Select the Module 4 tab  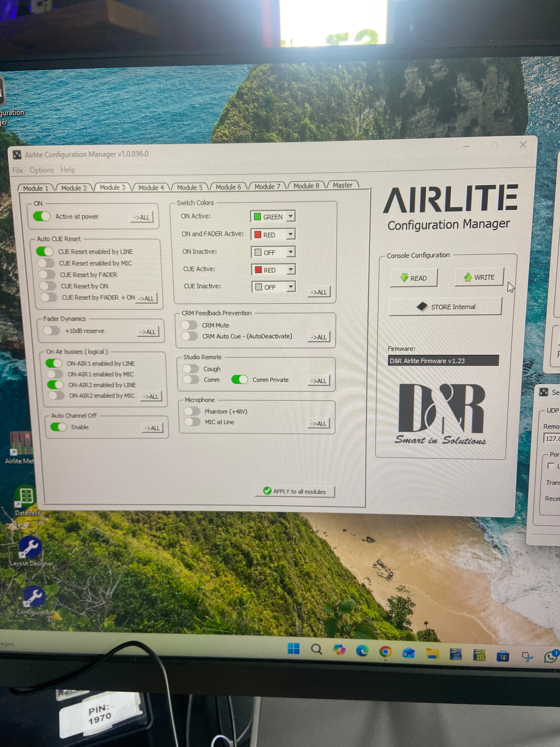151,187
